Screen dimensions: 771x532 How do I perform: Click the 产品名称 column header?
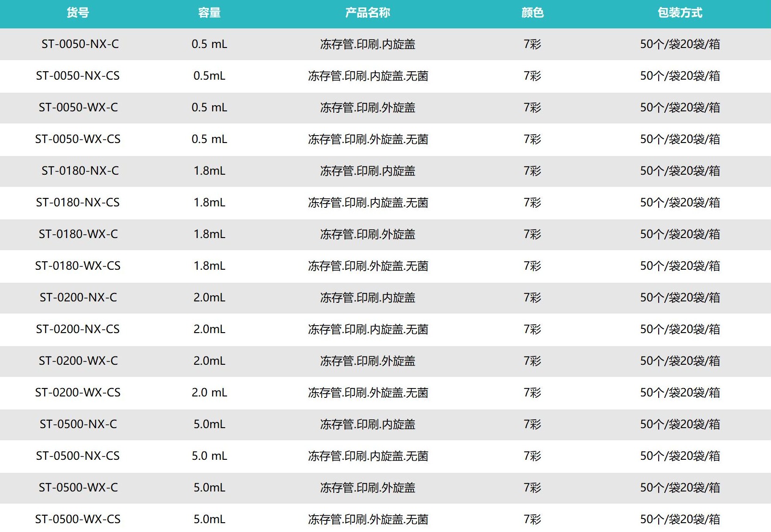368,13
